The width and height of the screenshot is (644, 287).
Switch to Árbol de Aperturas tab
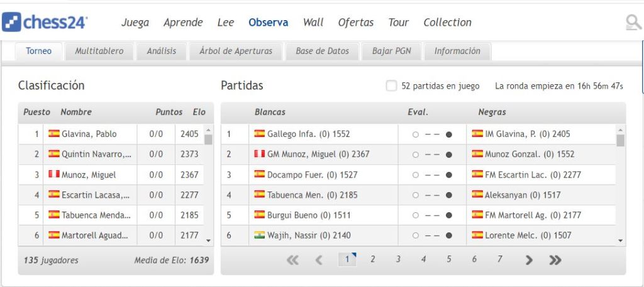(236, 51)
